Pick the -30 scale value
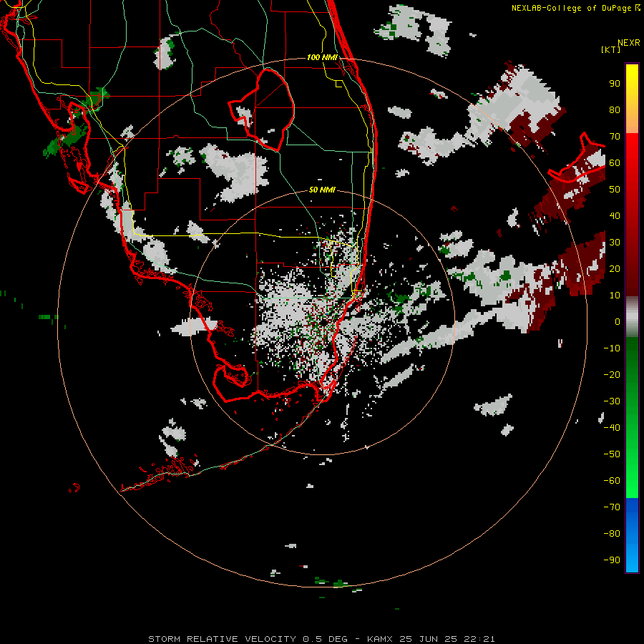The image size is (644, 644). pos(612,401)
